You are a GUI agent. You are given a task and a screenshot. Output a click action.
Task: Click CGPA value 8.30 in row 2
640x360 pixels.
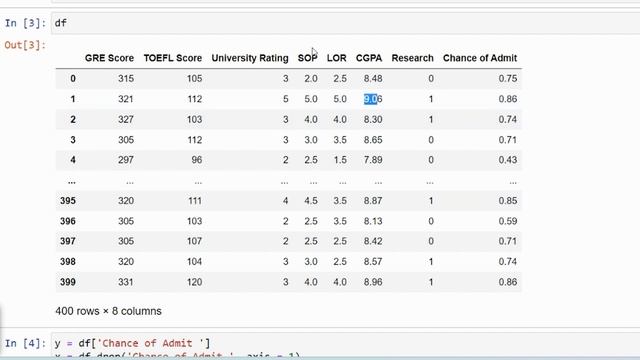tap(373, 120)
